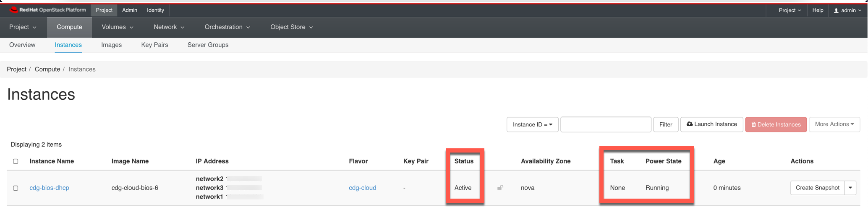The width and height of the screenshot is (868, 207).
Task: Switch to the Images tab
Action: tap(111, 45)
